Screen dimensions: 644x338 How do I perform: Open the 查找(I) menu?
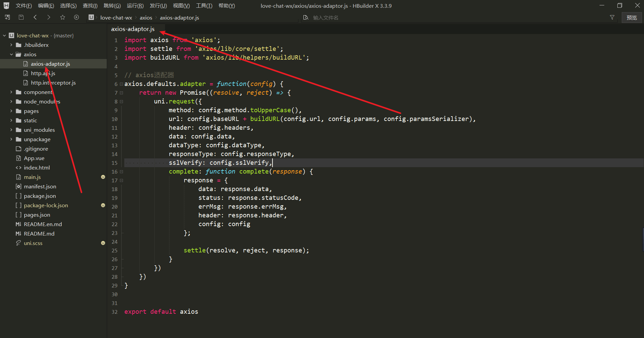tap(90, 6)
